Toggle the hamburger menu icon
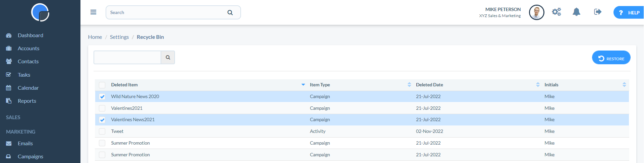Image resolution: width=644 pixels, height=163 pixels. coord(93,12)
